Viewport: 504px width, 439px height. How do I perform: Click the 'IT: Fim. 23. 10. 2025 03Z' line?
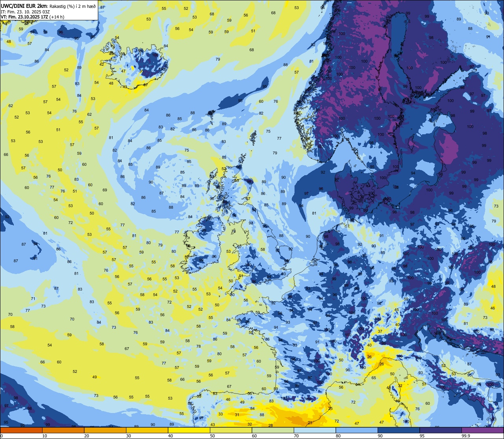click(25, 12)
